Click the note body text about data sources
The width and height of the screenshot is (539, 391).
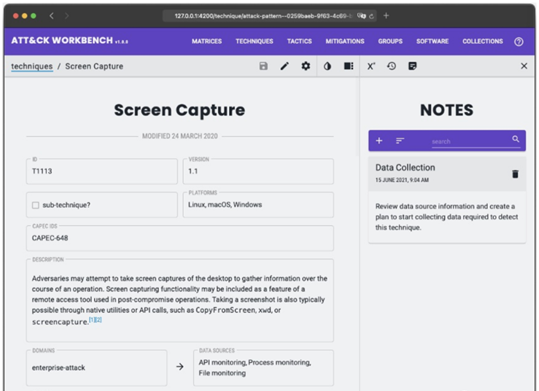(447, 217)
